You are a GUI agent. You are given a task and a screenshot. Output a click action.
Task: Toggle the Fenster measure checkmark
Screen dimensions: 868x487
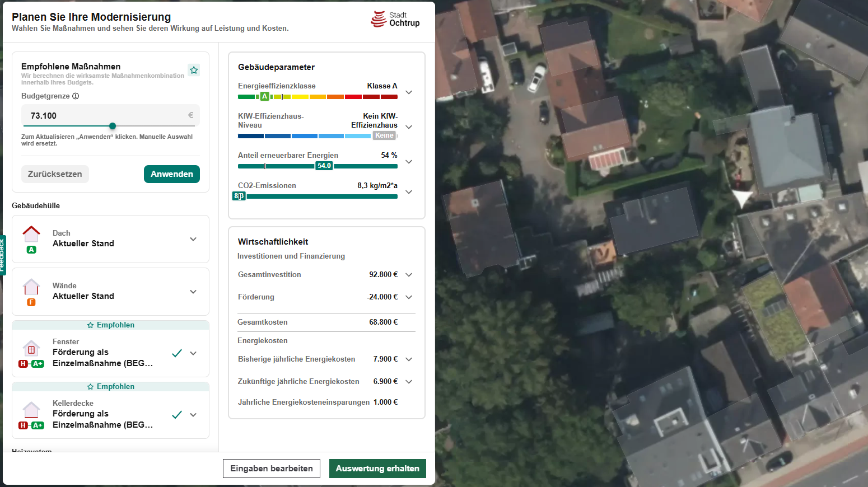[x=177, y=353]
